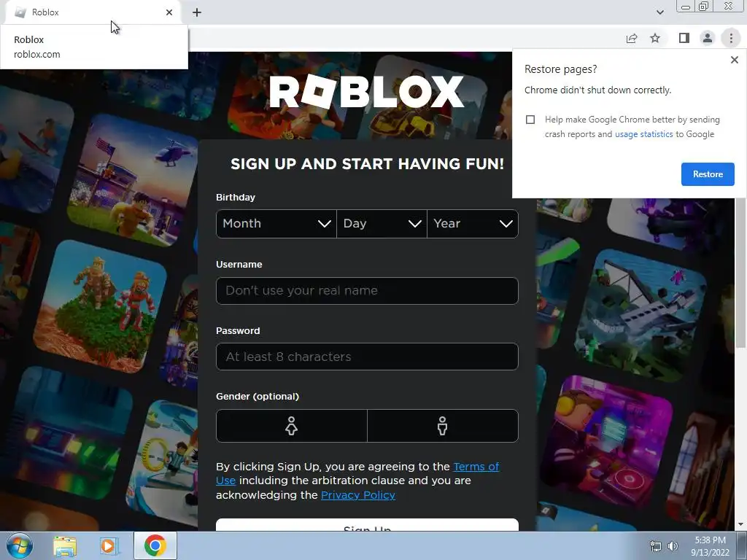Expand the birthday Day dropdown

tap(382, 224)
